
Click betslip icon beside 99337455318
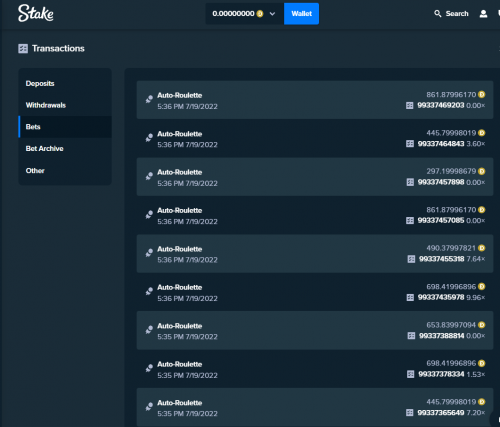click(411, 259)
